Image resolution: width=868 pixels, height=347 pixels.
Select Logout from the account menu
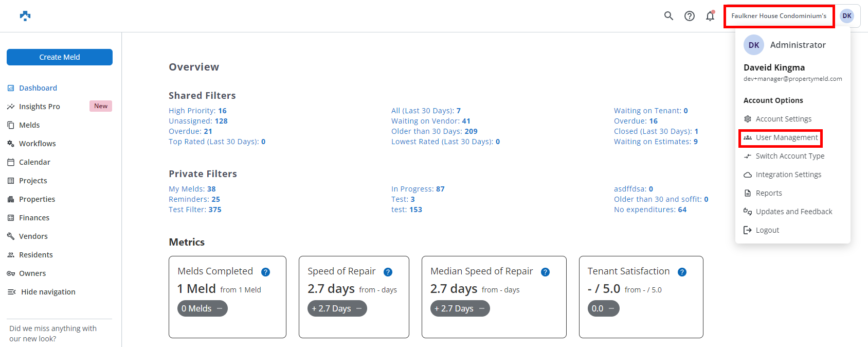767,230
